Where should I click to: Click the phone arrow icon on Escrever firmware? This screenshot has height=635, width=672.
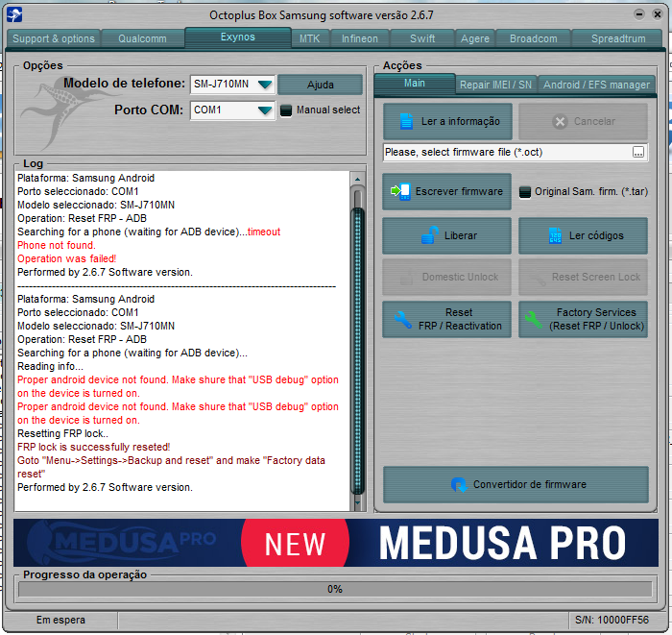tap(400, 191)
